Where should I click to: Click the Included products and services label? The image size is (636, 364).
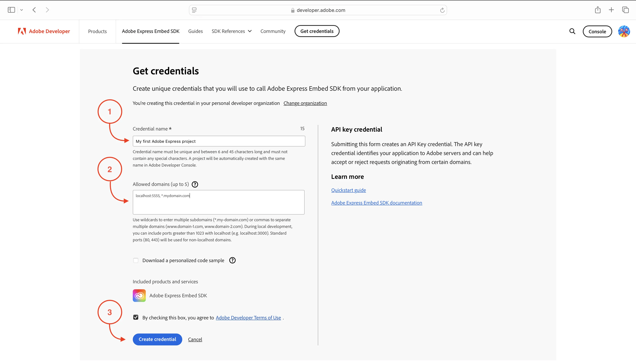pos(165,281)
